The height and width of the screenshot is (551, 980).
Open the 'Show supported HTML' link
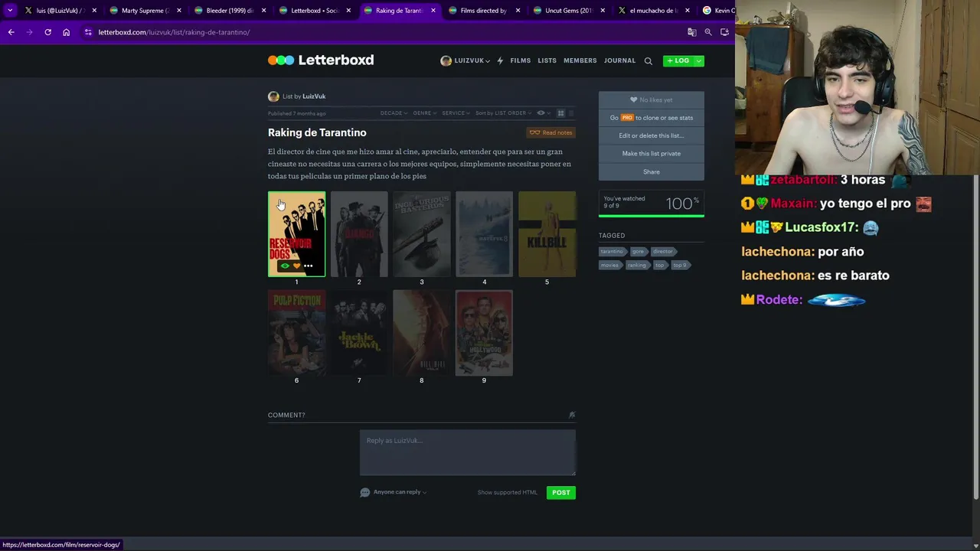pos(508,493)
